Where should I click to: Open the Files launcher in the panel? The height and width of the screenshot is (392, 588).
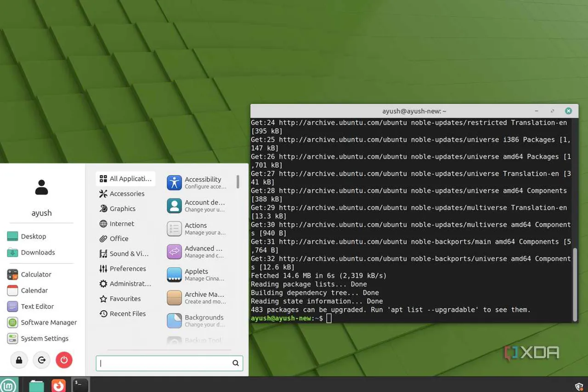(36, 386)
